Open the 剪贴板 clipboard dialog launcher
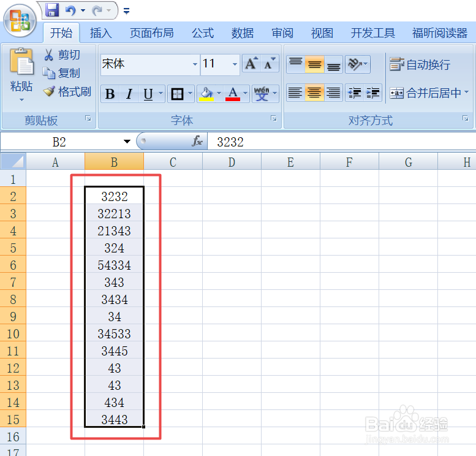 [88, 118]
